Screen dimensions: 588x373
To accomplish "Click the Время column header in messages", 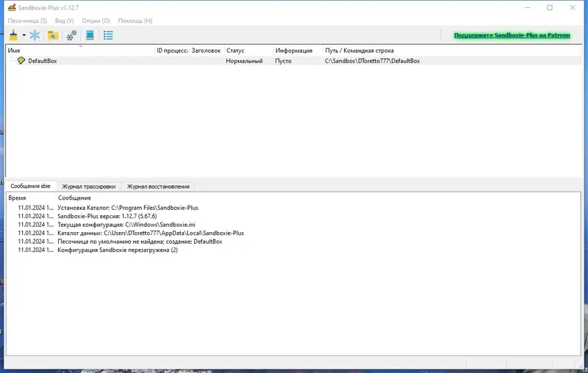I will coord(31,198).
